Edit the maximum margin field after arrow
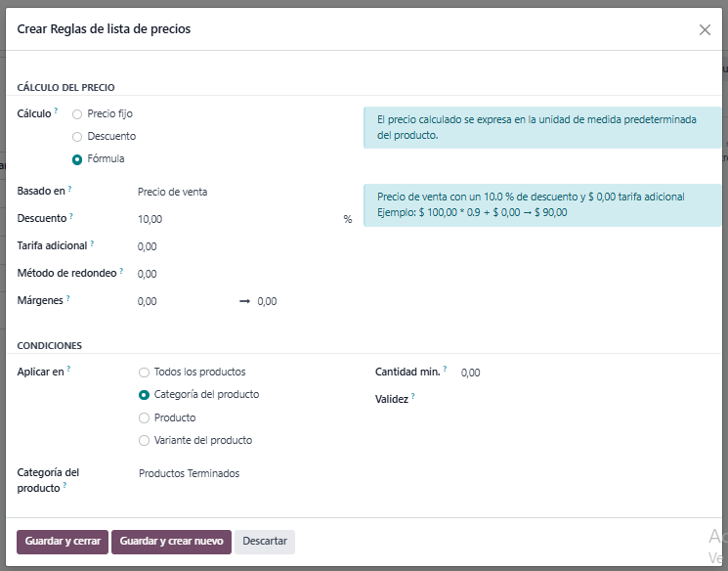This screenshot has height=571, width=728. point(293,302)
